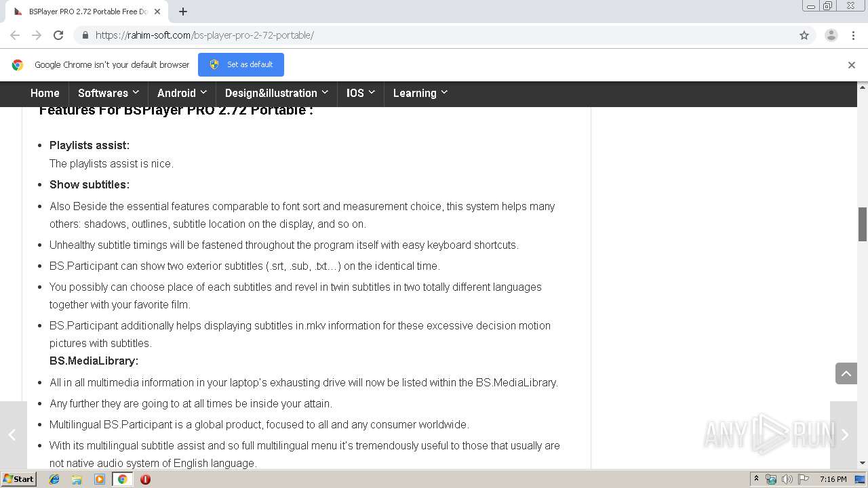Minimize the Chrome window
868x488 pixels.
click(x=811, y=6)
